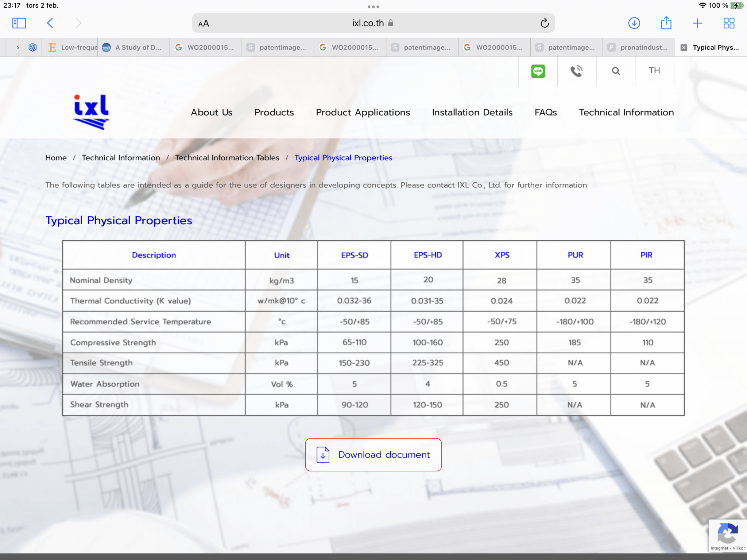Click the Technical Information breadcrumb
This screenshot has height=560, width=747.
121,158
